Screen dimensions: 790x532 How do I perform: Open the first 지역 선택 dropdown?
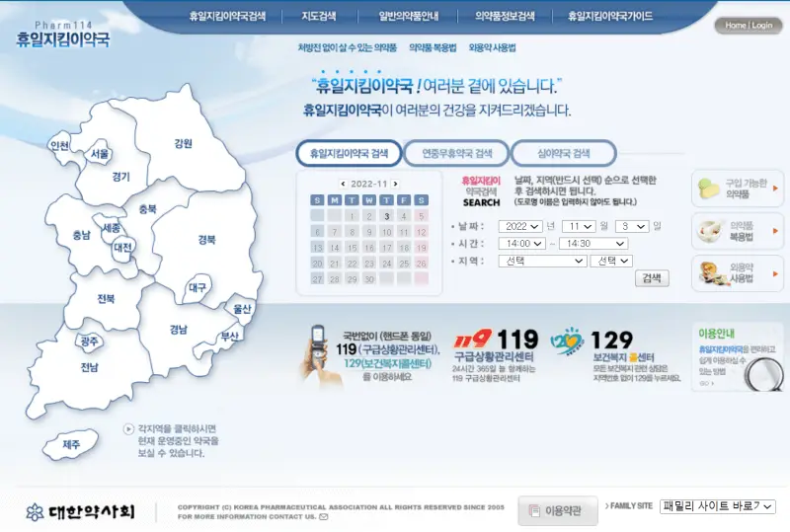542,261
